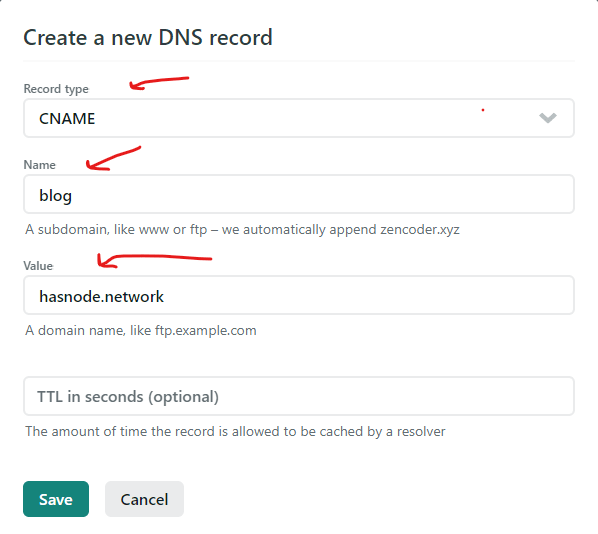The width and height of the screenshot is (598, 534).
Task: Save the new DNS record
Action: (x=56, y=499)
